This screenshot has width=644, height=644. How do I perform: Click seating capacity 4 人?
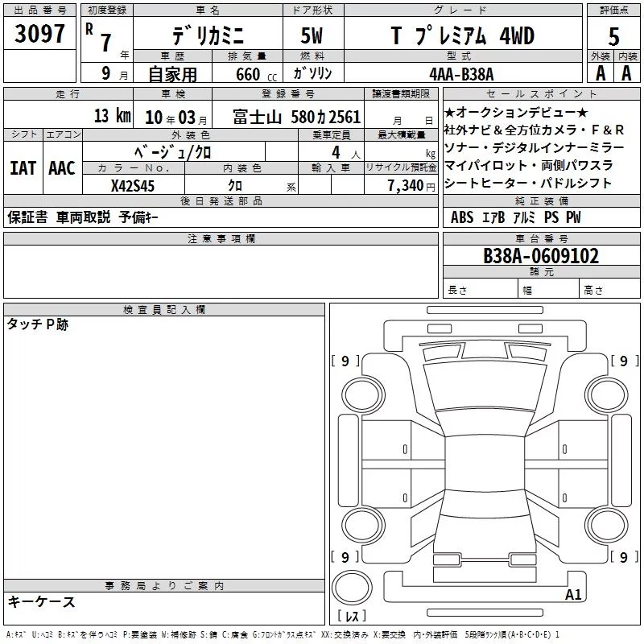(x=346, y=153)
